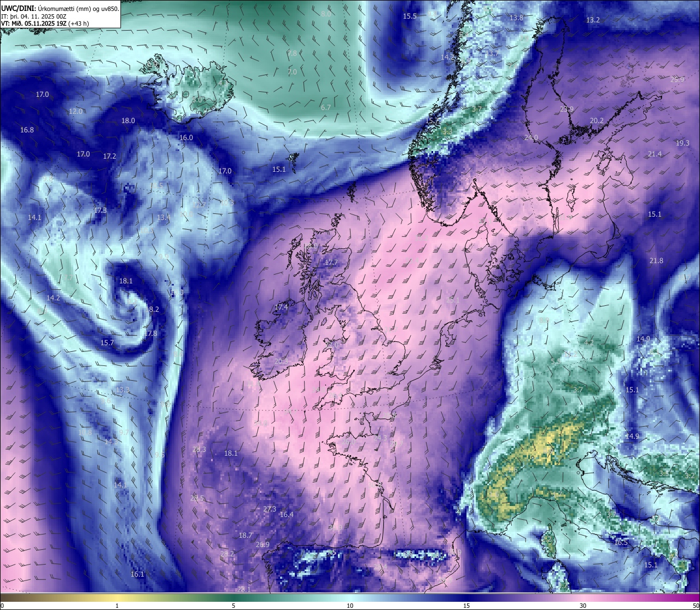Click the map value label "8.0"

[325, 14]
